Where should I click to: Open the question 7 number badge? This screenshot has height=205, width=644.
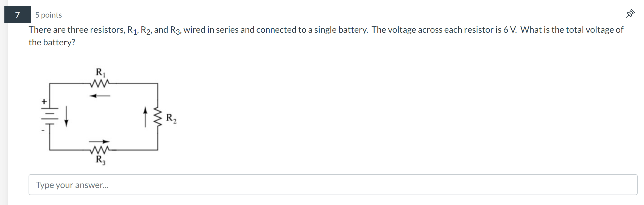pyautogui.click(x=17, y=15)
